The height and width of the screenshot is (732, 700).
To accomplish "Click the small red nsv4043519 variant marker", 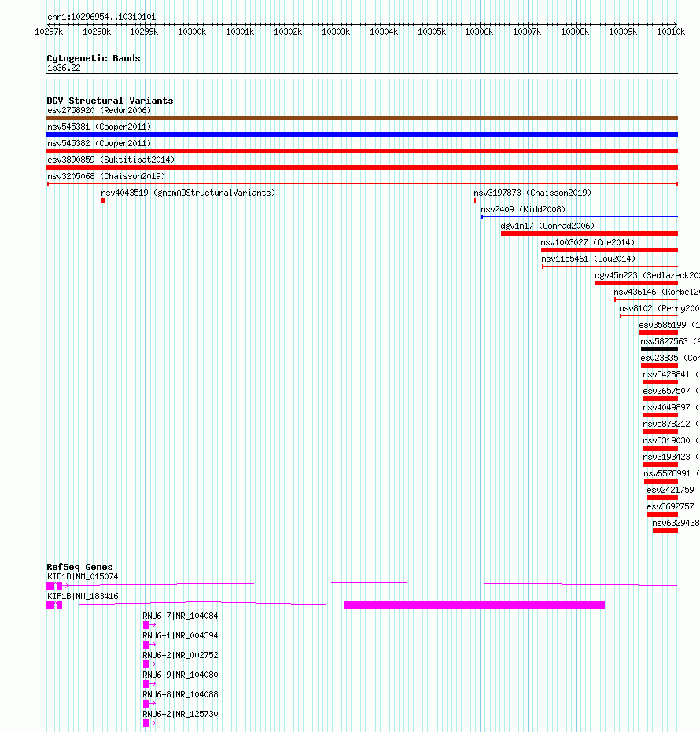I will point(103,200).
